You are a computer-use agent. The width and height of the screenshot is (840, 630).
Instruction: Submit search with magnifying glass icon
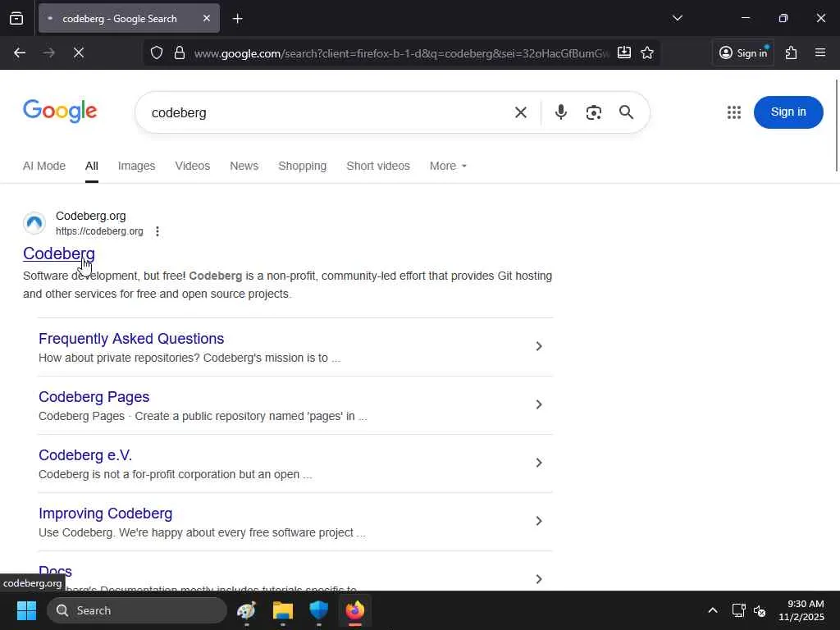(626, 112)
